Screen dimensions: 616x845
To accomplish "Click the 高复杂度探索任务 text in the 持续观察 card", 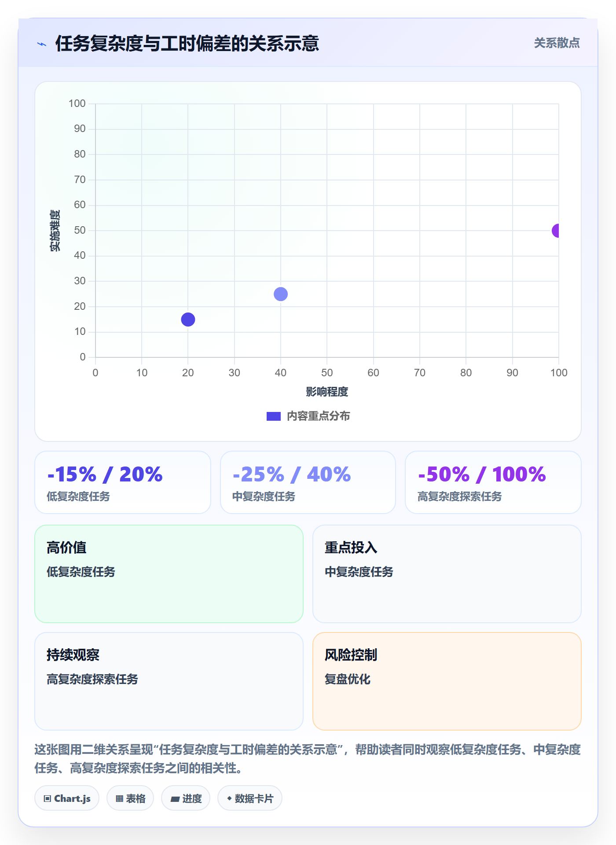I will click(92, 679).
